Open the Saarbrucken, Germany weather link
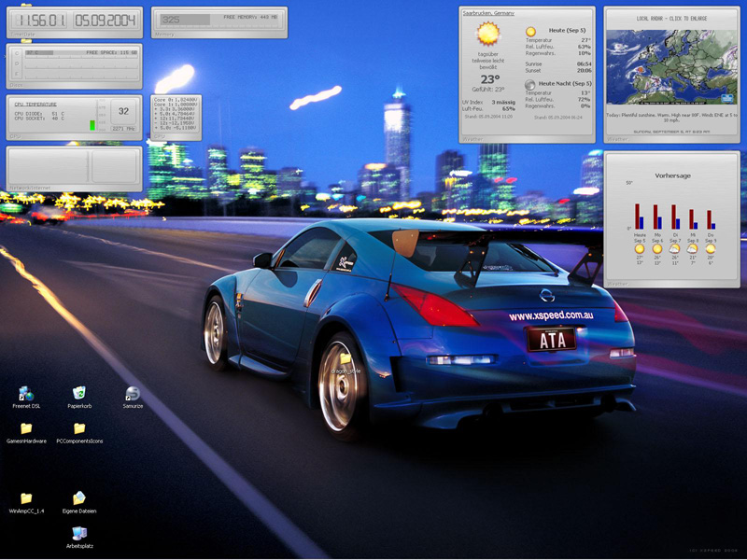Screen dimensions: 747x560 (488, 13)
